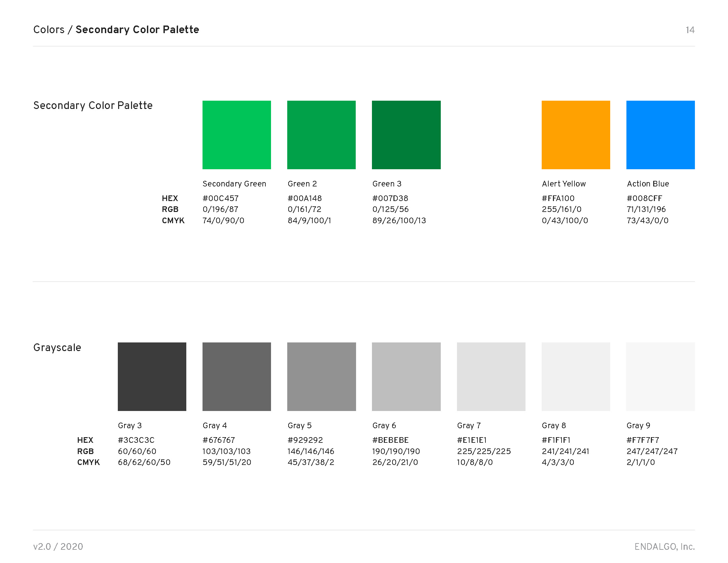728x563 pixels.
Task: Click the Secondary Green color swatch
Action: pyautogui.click(x=236, y=135)
